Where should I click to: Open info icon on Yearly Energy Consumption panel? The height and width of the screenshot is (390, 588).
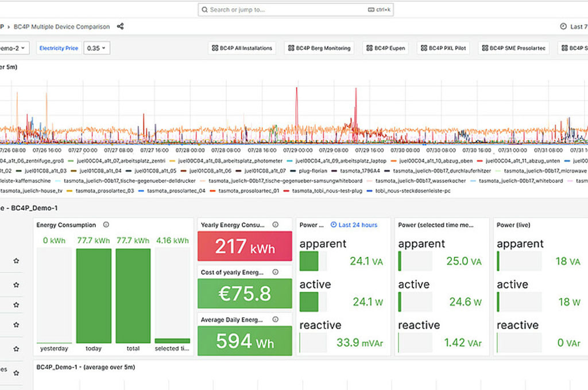[275, 224]
